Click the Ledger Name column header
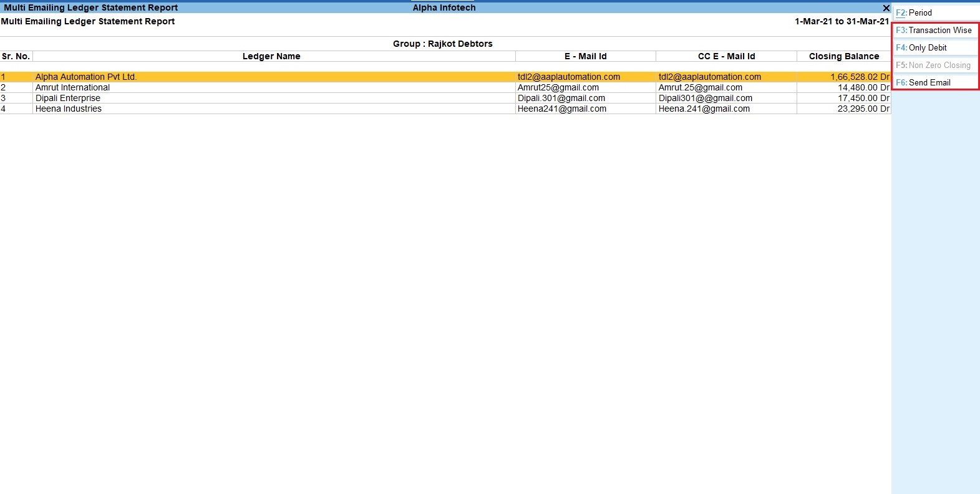Viewport: 980px width, 494px height. [x=271, y=56]
